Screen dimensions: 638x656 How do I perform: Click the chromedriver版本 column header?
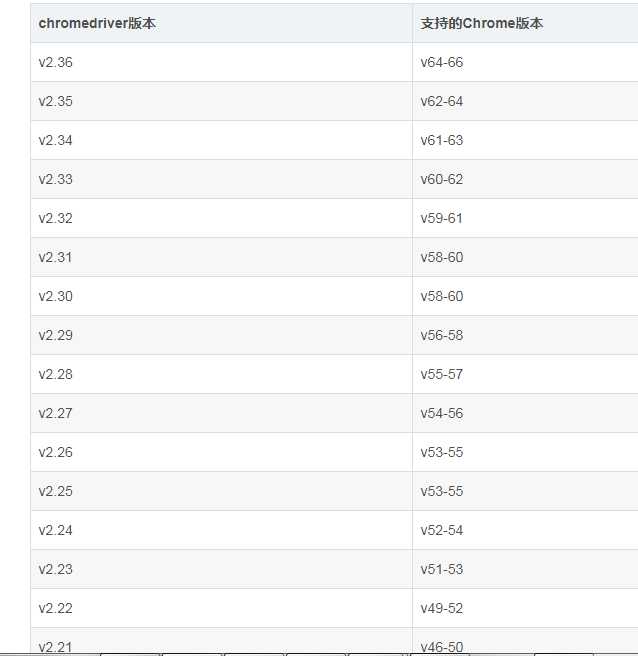point(222,23)
